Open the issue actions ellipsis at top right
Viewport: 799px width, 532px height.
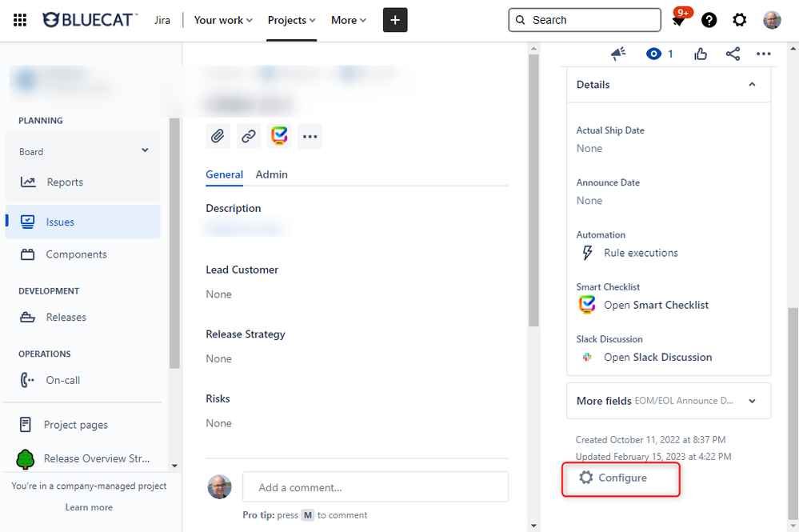coord(763,54)
